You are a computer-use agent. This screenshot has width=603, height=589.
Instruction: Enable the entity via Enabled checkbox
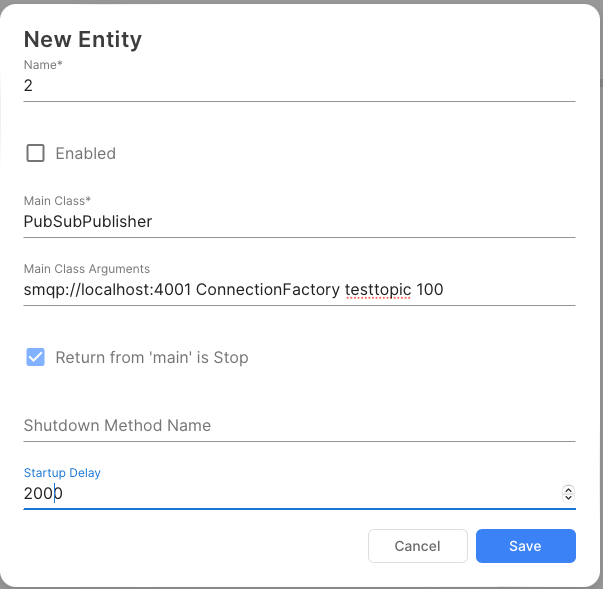coord(36,153)
